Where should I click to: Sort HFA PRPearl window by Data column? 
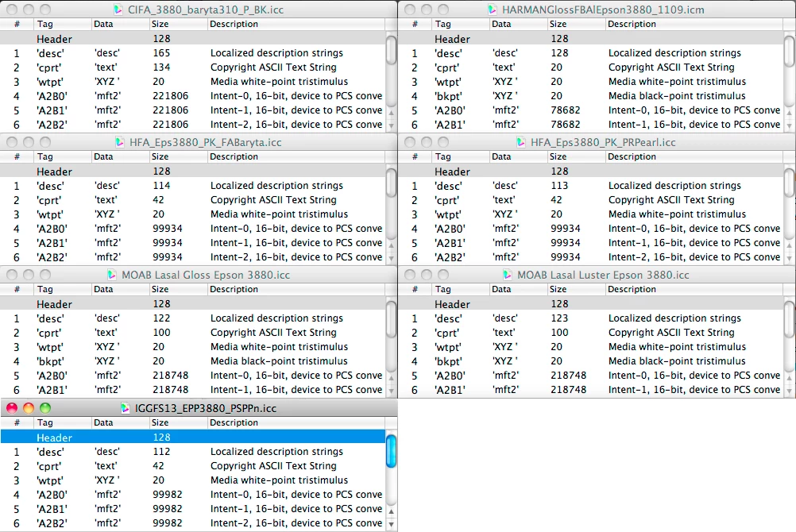[518, 156]
